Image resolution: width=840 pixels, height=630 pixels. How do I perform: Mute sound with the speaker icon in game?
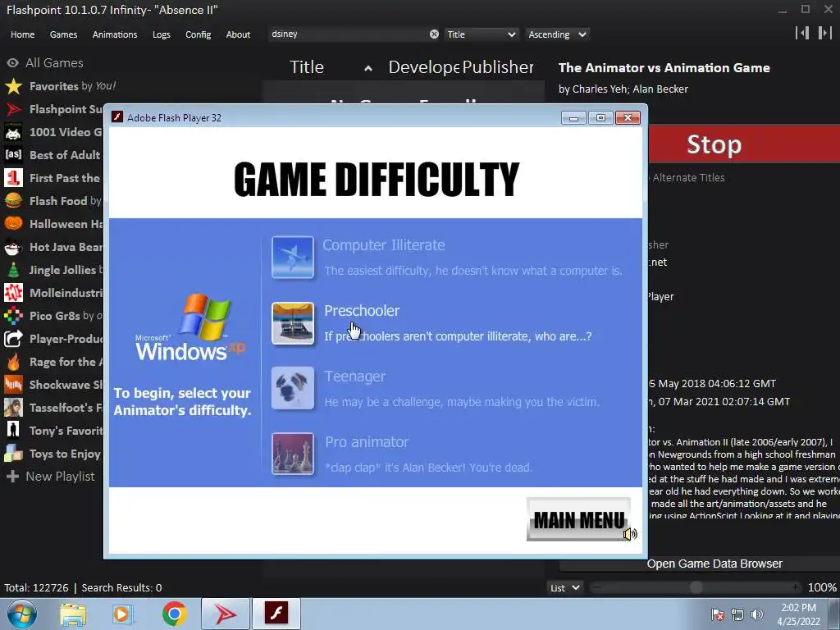(x=630, y=533)
